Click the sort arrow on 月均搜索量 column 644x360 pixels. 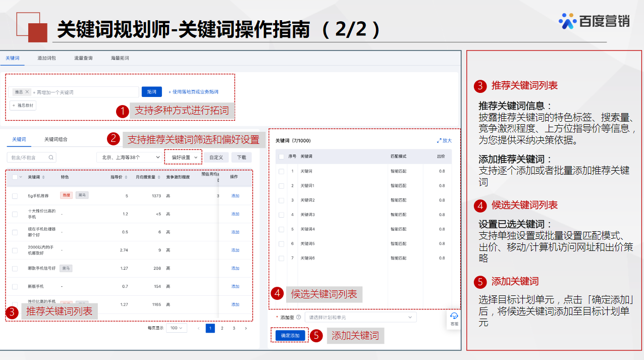point(158,177)
